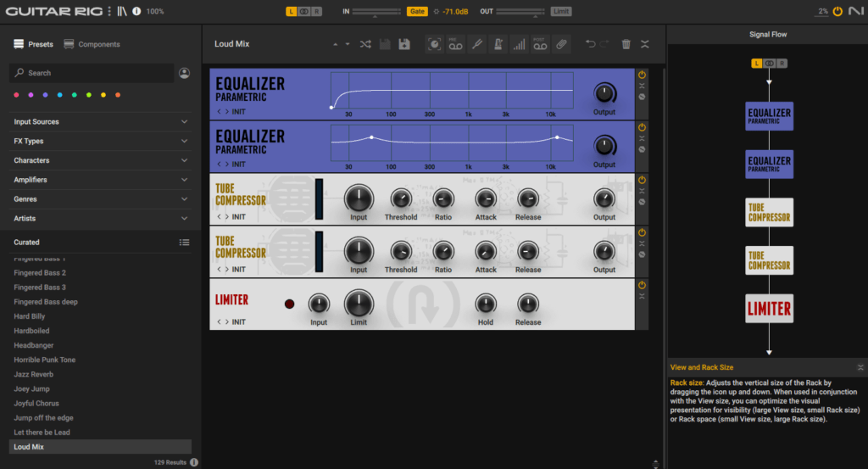Screen dimensions: 868x469
Task: Click the Pre tape deck icon
Action: coord(455,44)
